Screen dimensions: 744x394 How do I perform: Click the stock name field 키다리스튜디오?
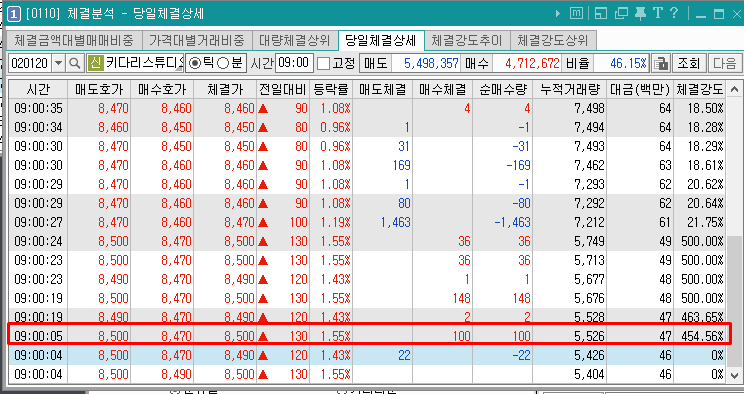tap(143, 63)
